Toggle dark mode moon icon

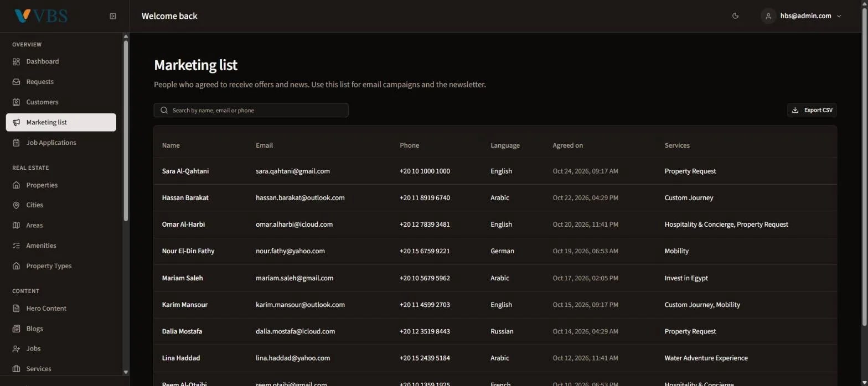(x=735, y=16)
